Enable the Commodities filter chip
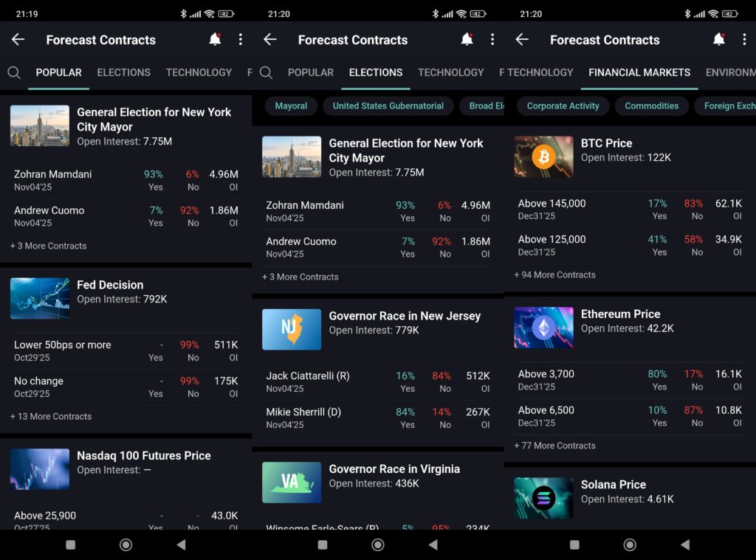 [652, 106]
